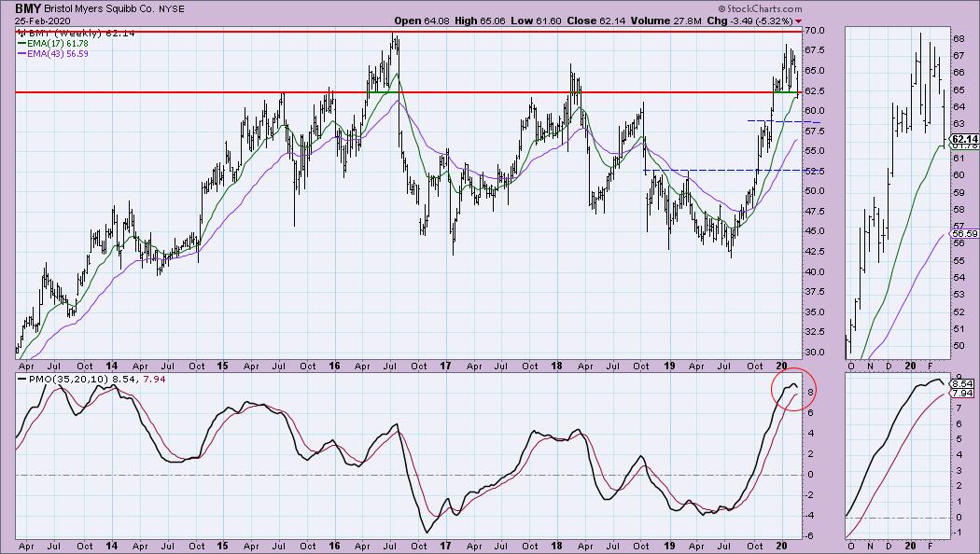
Task: Click the NYSE exchange label
Action: pyautogui.click(x=170, y=9)
